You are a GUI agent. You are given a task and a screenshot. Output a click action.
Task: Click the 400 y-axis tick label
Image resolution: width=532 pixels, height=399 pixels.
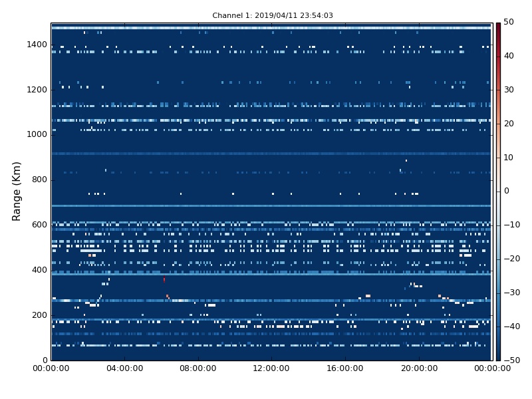pyautogui.click(x=39, y=270)
